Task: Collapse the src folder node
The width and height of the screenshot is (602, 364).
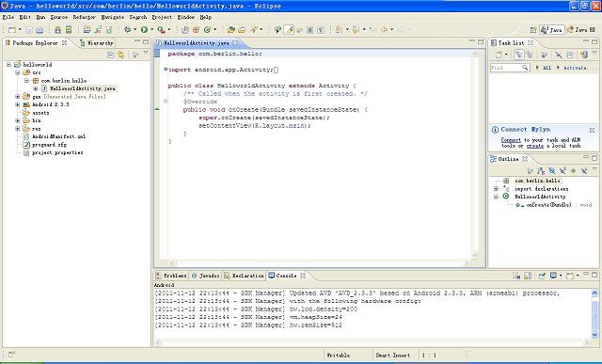Action: point(18,72)
